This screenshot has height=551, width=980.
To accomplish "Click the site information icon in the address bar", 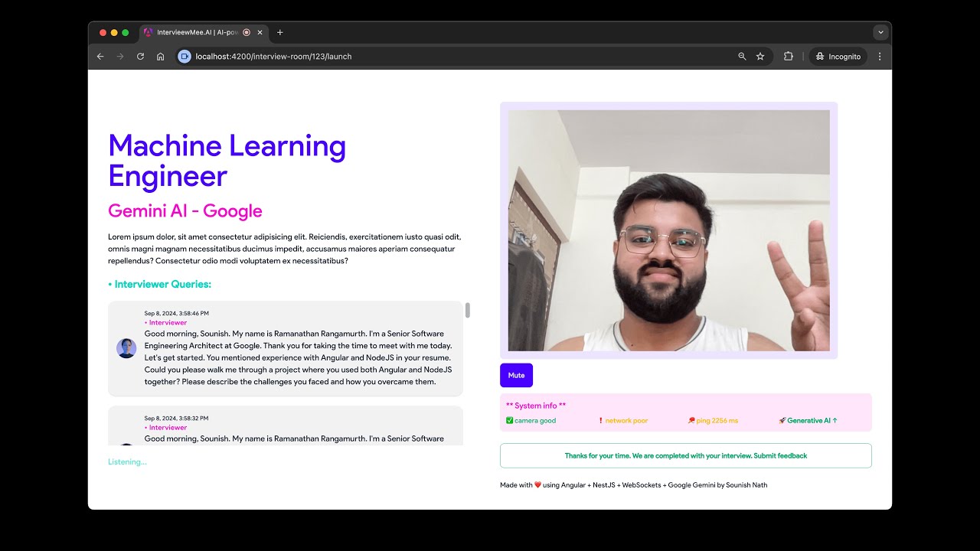I will [183, 56].
